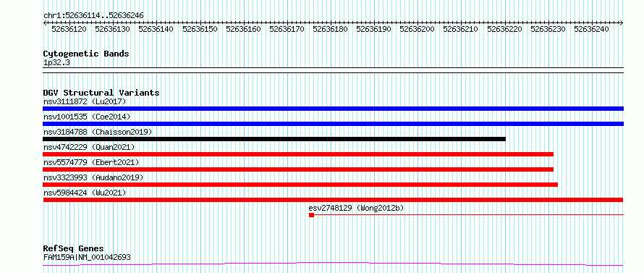
Task: Click the nsv5984424 (Wu2021) red bar
Action: [x=333, y=200]
